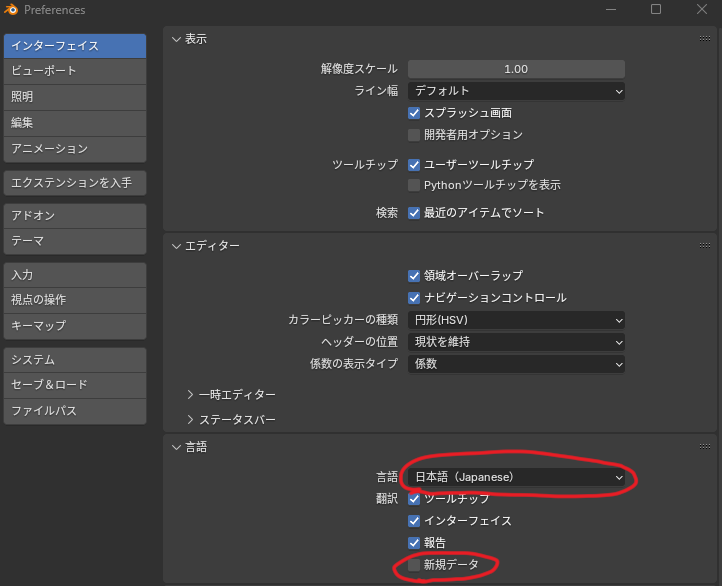Viewport: 722px width, 586px height.
Task: Toggle the ユーザーツールチップ checkbox
Action: [414, 164]
